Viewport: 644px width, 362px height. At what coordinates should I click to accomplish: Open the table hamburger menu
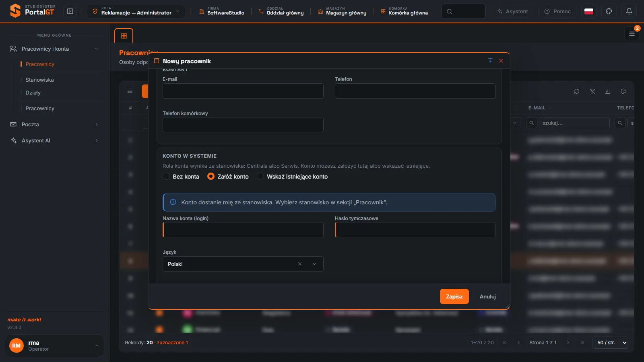[130, 91]
